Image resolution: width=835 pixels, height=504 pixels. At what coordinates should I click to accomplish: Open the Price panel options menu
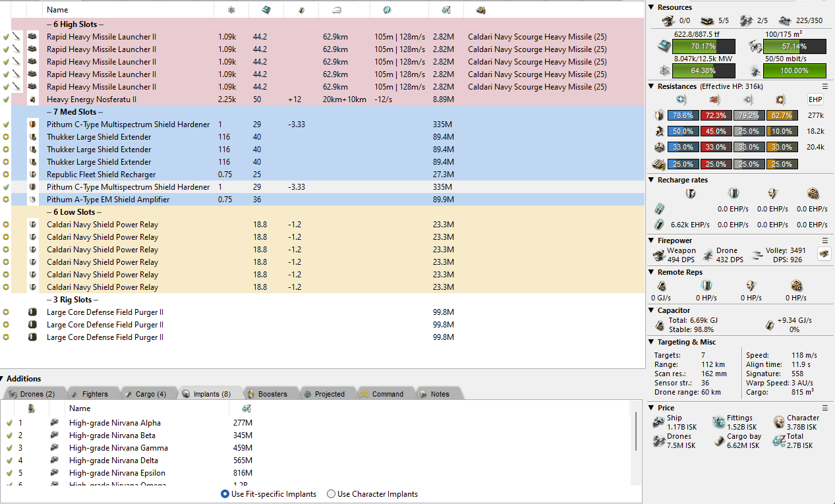[824, 408]
